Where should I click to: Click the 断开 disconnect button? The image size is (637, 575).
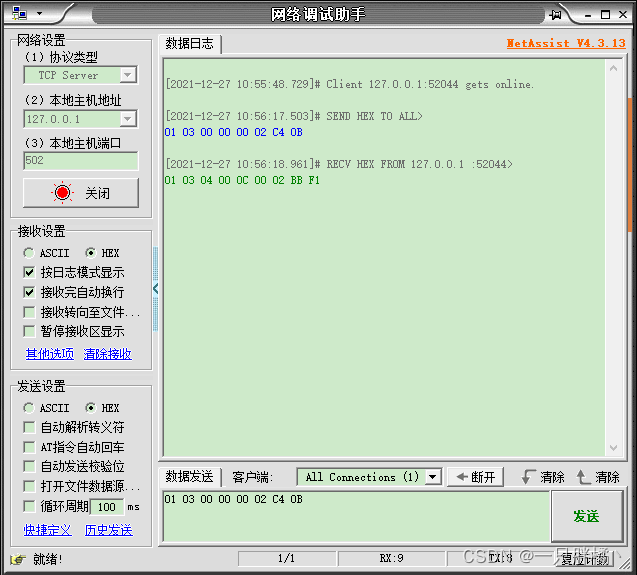[475, 477]
